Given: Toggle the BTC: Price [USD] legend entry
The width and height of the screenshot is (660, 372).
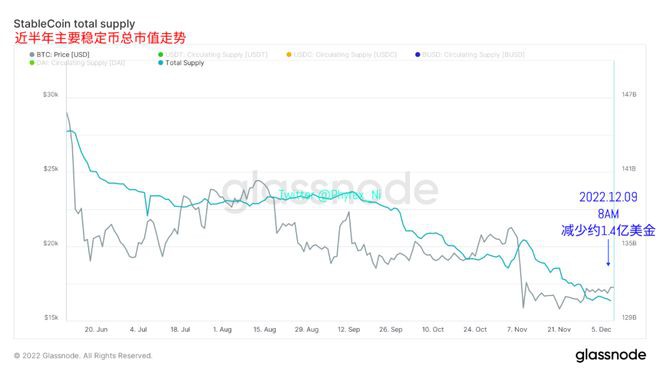Looking at the screenshot, I should (x=59, y=55).
